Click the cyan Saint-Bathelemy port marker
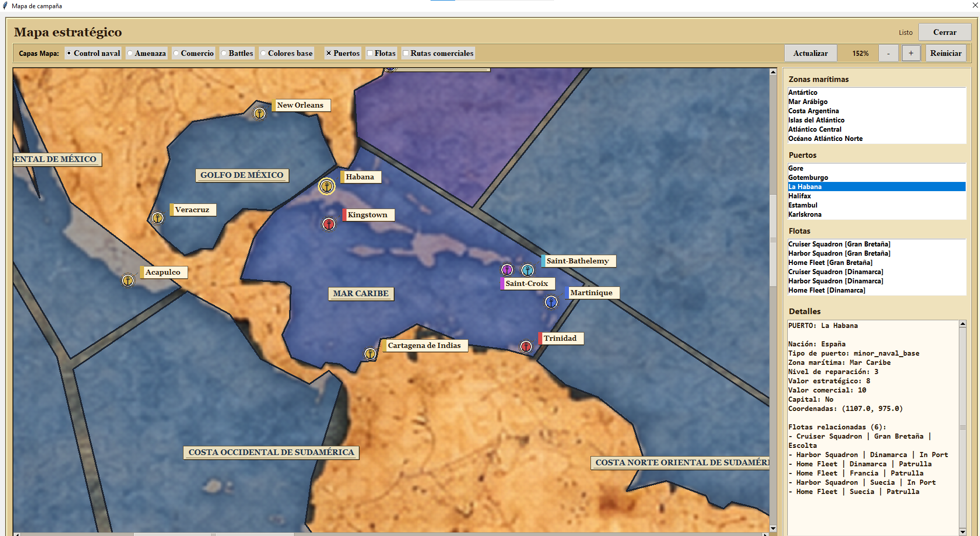Image resolution: width=980 pixels, height=536 pixels. pyautogui.click(x=527, y=270)
